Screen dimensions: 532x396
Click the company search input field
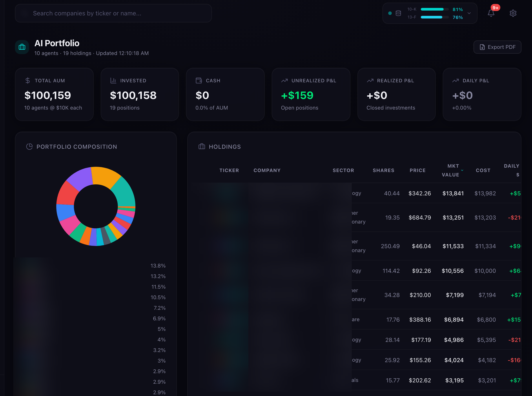pos(113,13)
